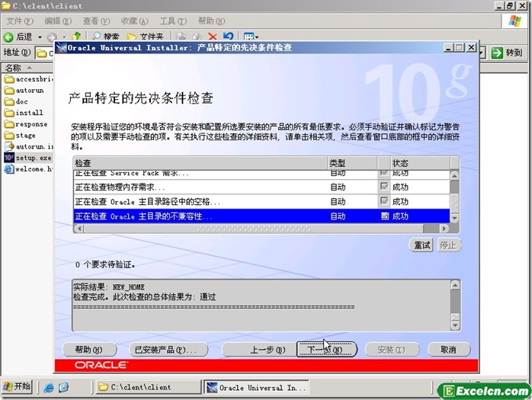Click 下一步(N) button

[327, 350]
